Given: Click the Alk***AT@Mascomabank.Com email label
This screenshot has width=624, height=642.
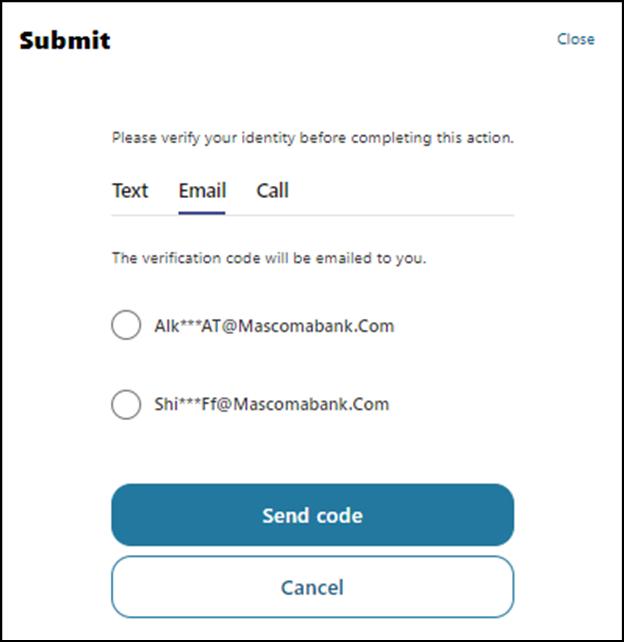Looking at the screenshot, I should [274, 325].
